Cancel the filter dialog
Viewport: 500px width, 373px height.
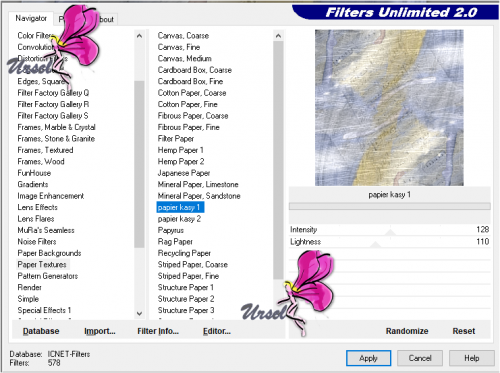click(420, 358)
